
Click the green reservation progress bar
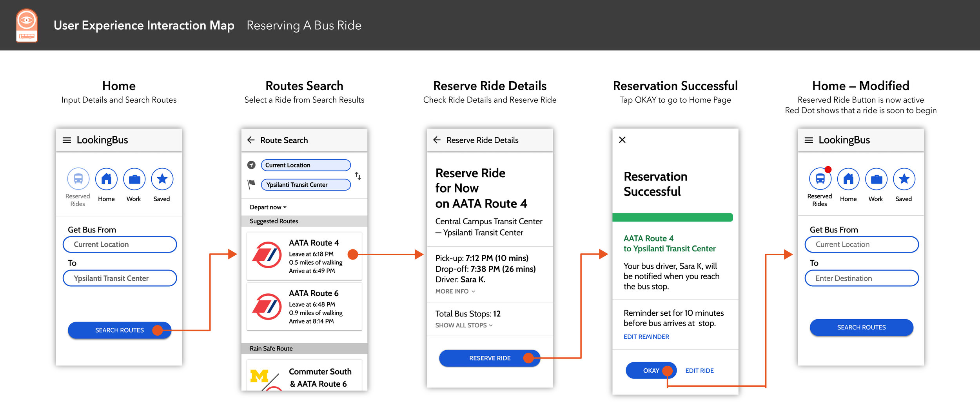672,217
